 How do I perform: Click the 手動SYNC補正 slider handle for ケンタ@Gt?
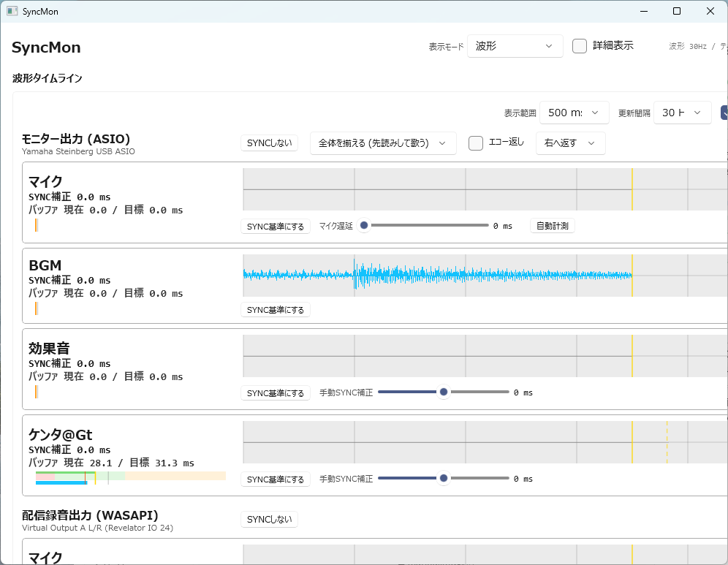pyautogui.click(x=444, y=478)
